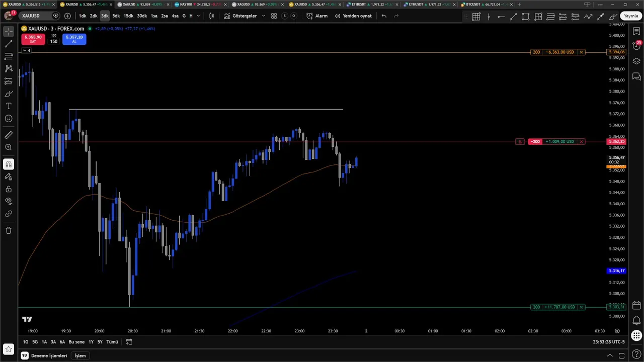Add symbol to compare with plus icon
This screenshot has height=362, width=644.
67,16
